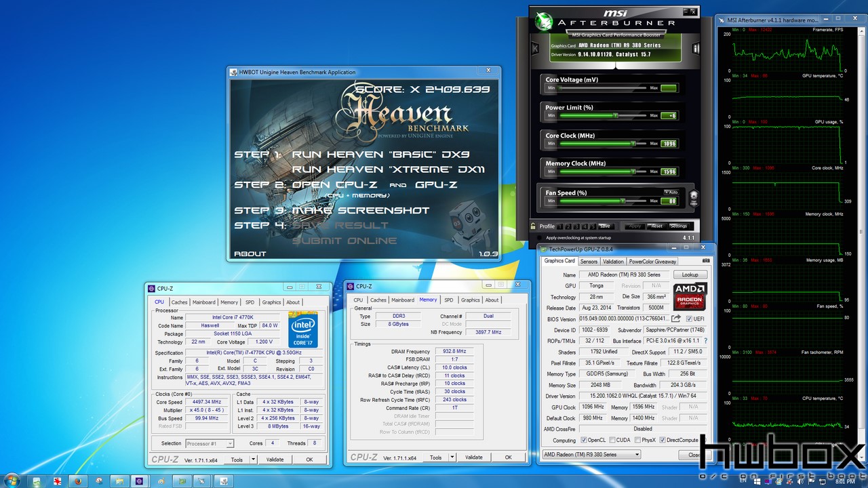Click the Lookup button in GPU-Z
The height and width of the screenshot is (488, 868).
click(690, 274)
